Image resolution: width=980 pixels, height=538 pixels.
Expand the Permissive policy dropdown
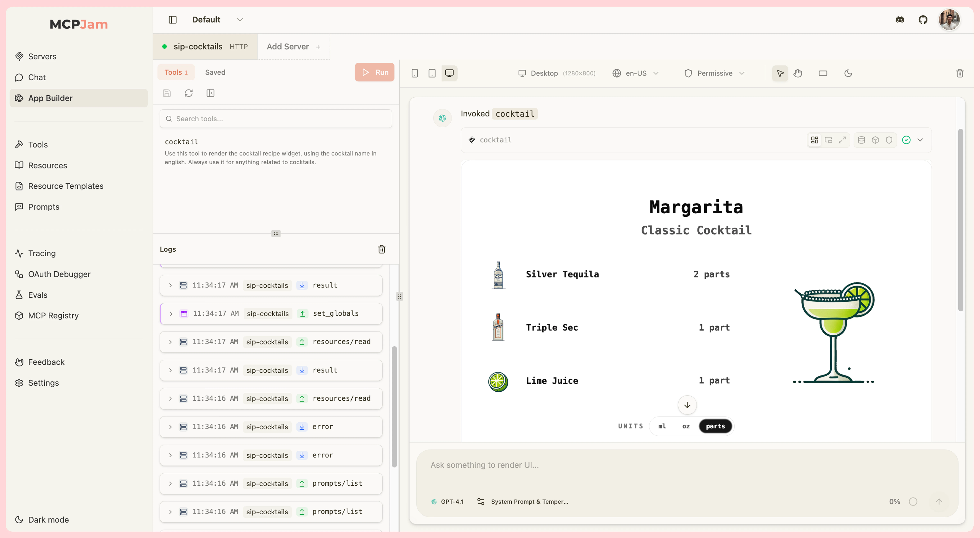(714, 73)
